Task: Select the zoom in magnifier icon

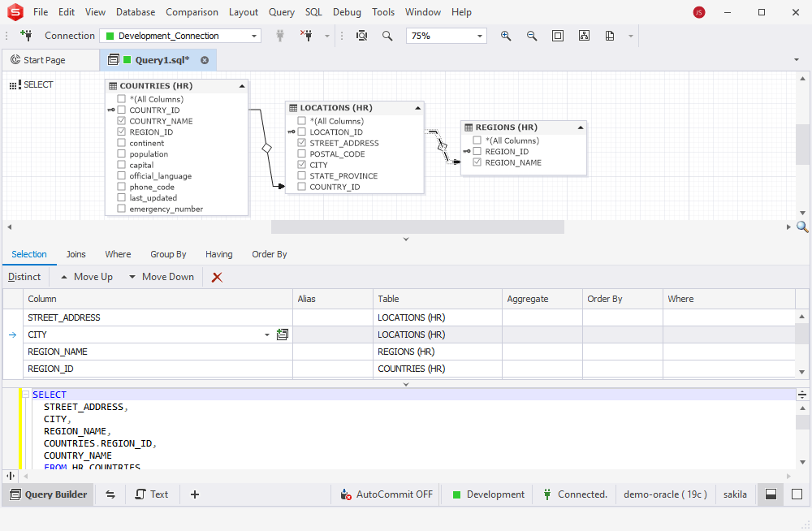Action: (505, 36)
